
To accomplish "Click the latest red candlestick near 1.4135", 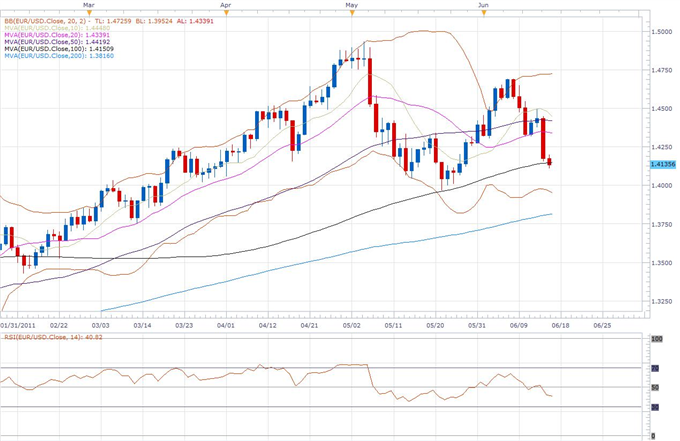I will (549, 162).
